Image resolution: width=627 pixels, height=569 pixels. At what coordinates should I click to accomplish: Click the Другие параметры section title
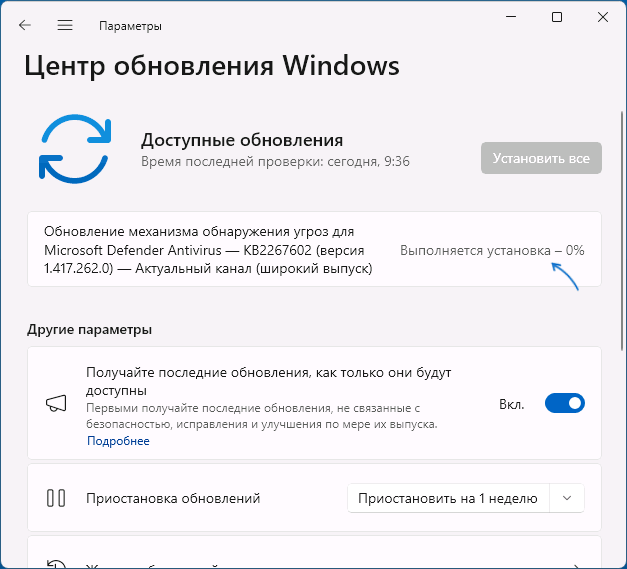click(90, 329)
